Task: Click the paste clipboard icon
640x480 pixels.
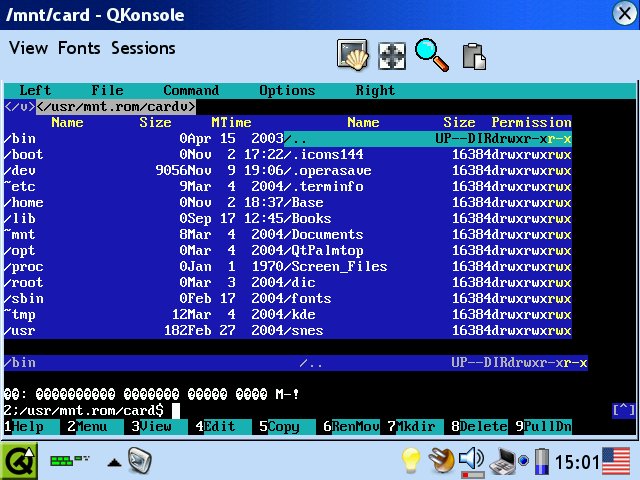Action: click(x=474, y=56)
